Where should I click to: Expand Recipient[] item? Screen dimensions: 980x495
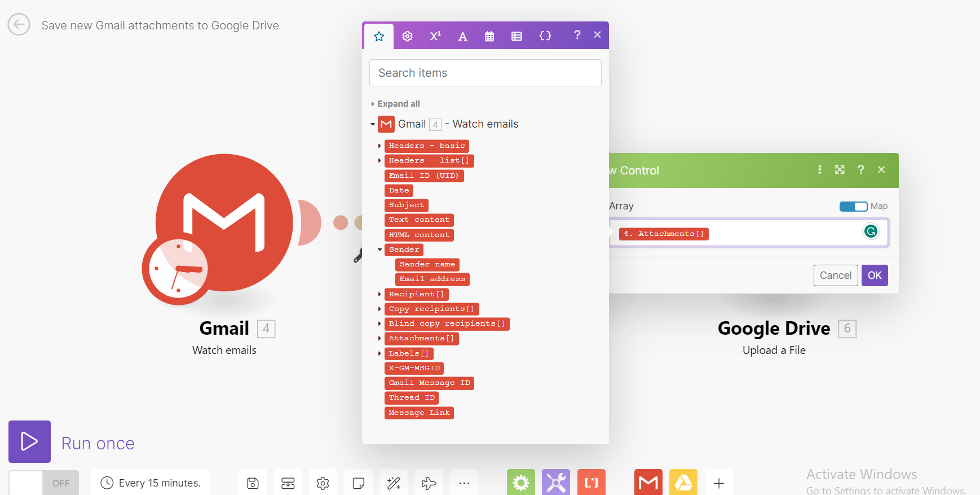379,294
